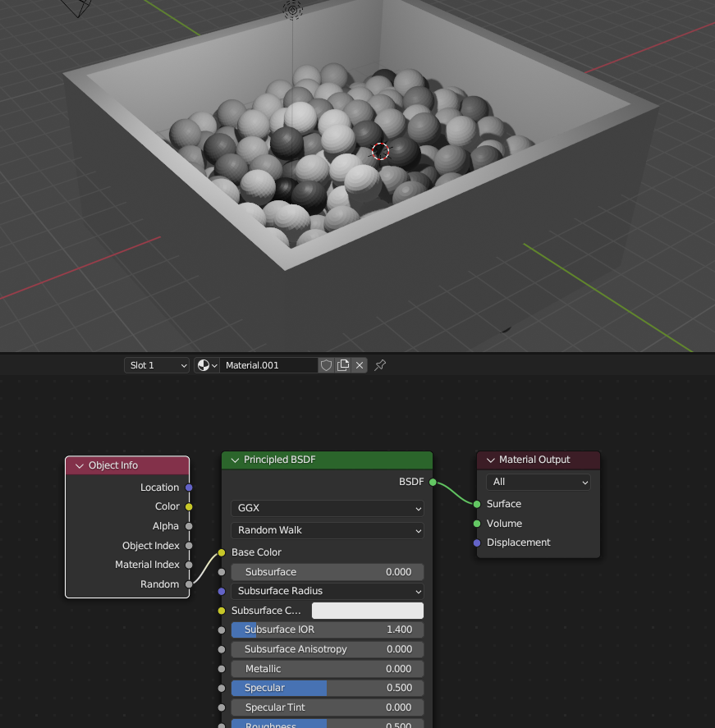Collapse the Object Info node
The image size is (715, 728).
pos(80,465)
